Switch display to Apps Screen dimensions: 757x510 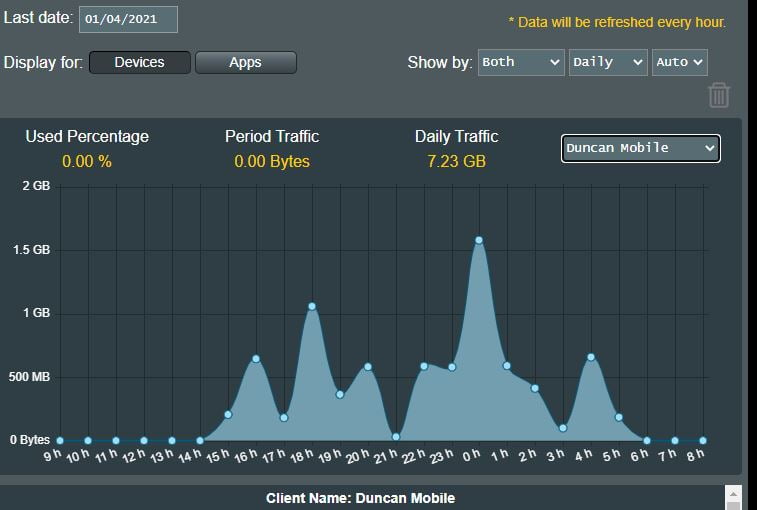click(x=245, y=62)
